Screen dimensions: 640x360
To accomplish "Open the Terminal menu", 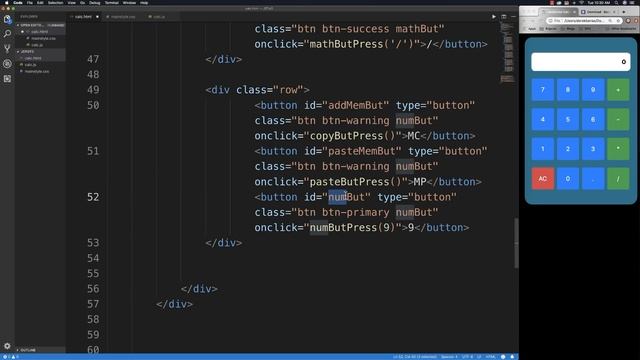I will [x=111, y=2].
